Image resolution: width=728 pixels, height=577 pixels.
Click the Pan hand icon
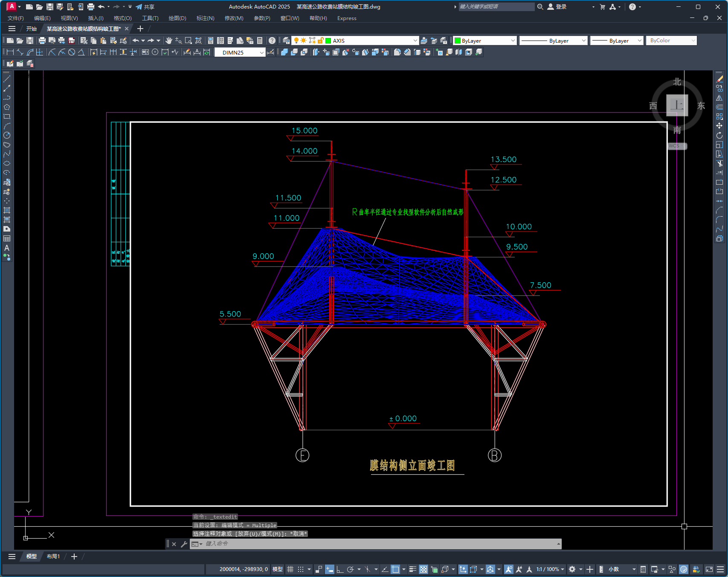click(169, 41)
